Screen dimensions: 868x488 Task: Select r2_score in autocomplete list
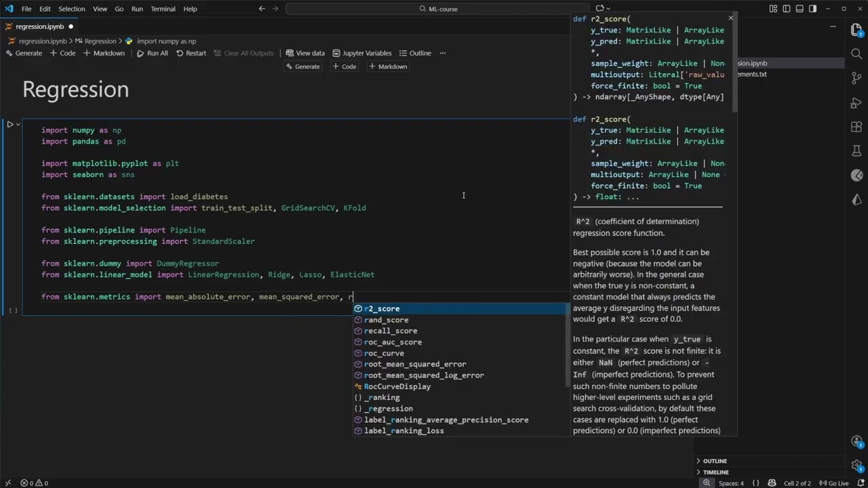[x=460, y=308]
